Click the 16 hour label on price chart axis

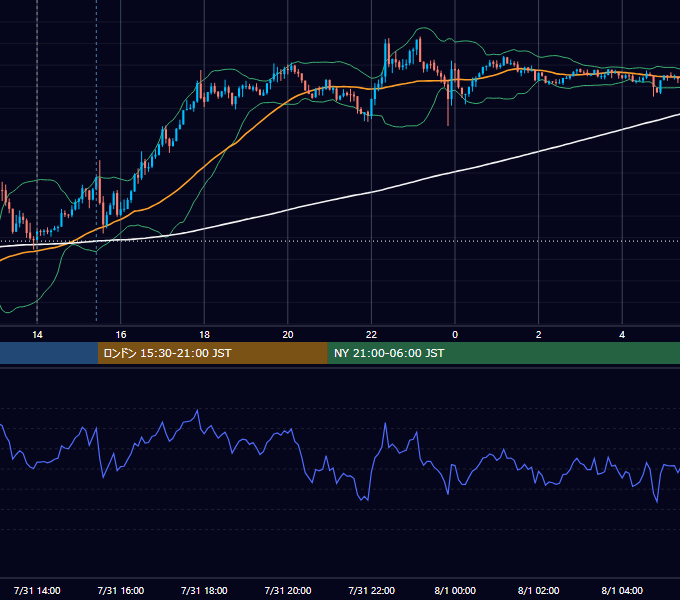[x=121, y=335]
